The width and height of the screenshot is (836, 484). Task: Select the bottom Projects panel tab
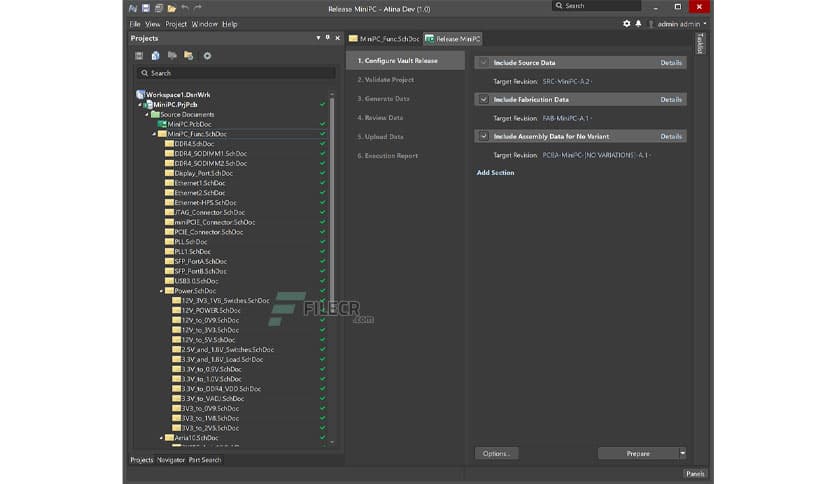[x=142, y=459]
